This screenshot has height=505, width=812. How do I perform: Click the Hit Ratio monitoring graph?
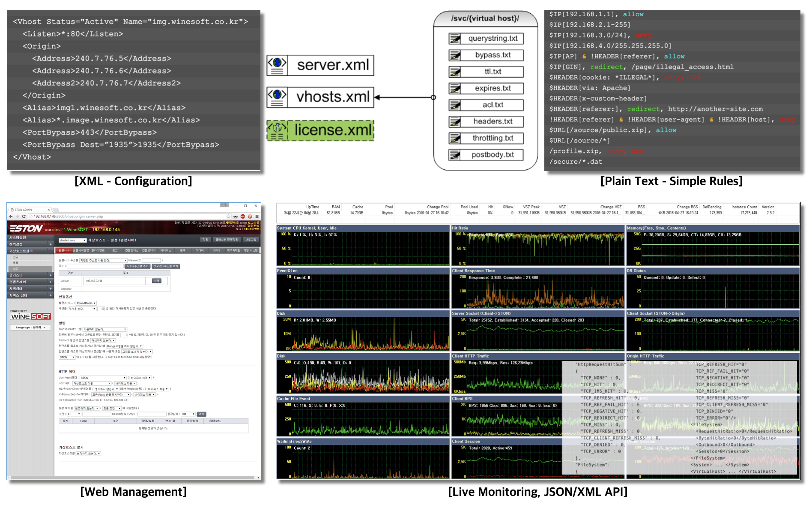538,246
